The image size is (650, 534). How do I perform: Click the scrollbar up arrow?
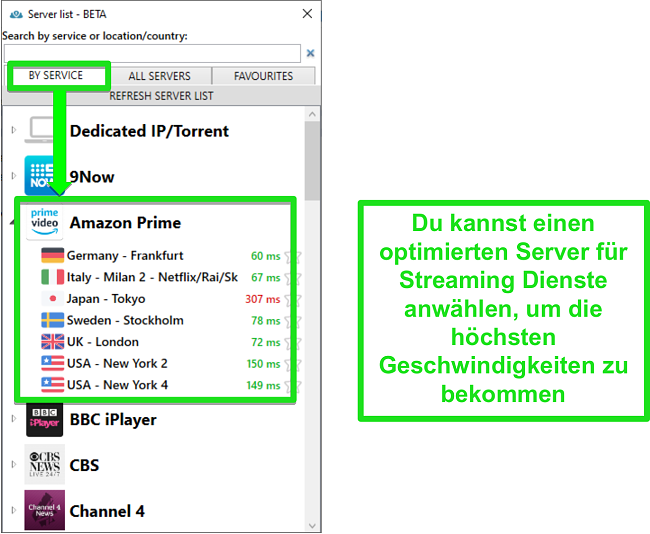point(312,114)
